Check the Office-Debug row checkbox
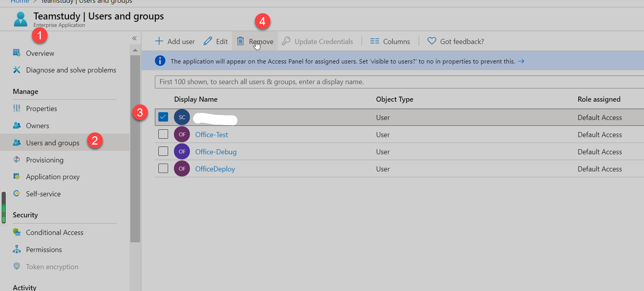Viewport: 644px width, 291px height. point(163,152)
